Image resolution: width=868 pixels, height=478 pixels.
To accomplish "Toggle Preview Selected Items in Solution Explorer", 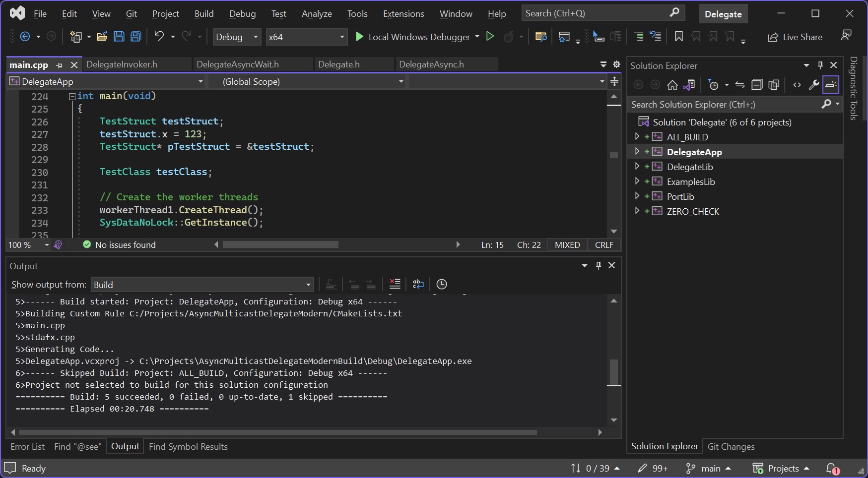I will [x=831, y=85].
